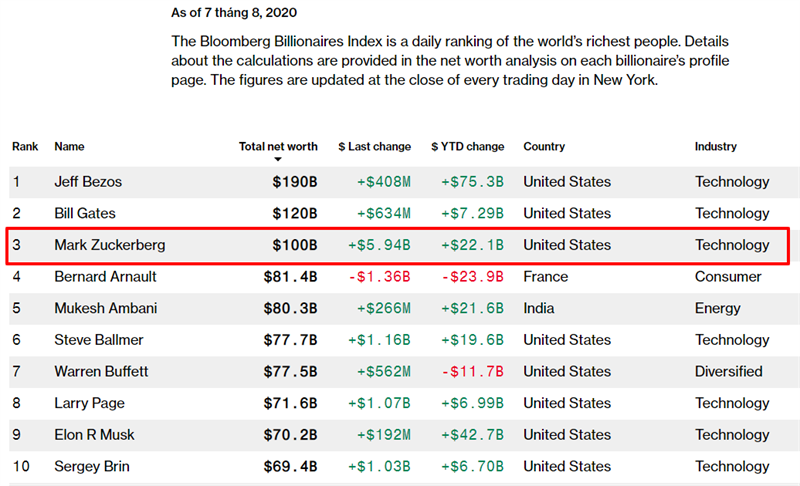This screenshot has width=800, height=486.
Task: Click the Industry column header
Action: (x=716, y=147)
